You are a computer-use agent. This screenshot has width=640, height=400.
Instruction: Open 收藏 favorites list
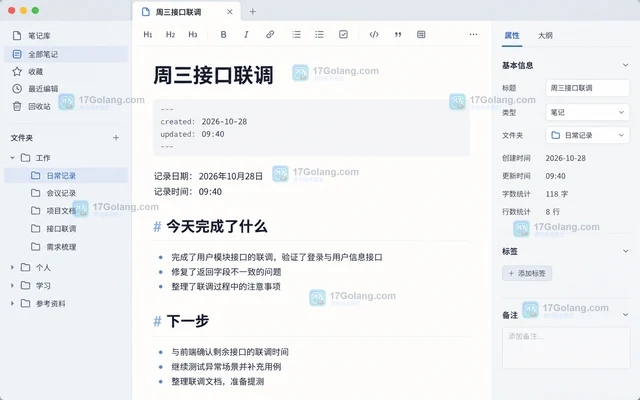(66, 72)
